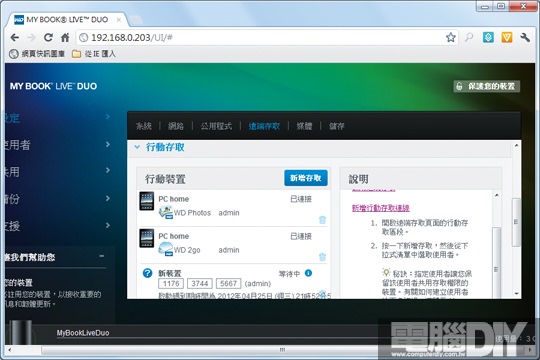Click the magnifier icon in the toolbar
Image resolution: width=540 pixels, height=360 pixels.
click(x=469, y=37)
